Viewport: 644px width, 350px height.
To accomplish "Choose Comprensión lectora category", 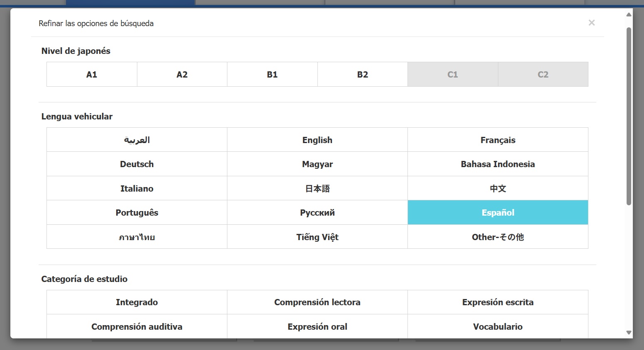I will pos(317,302).
